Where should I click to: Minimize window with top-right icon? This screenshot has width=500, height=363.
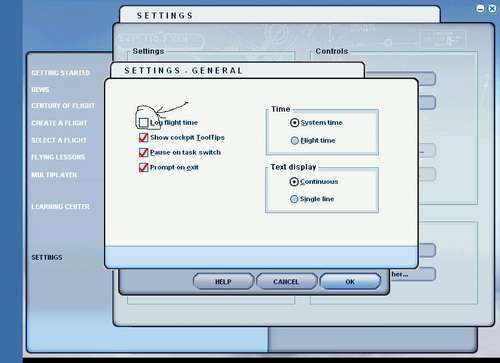tap(480, 9)
